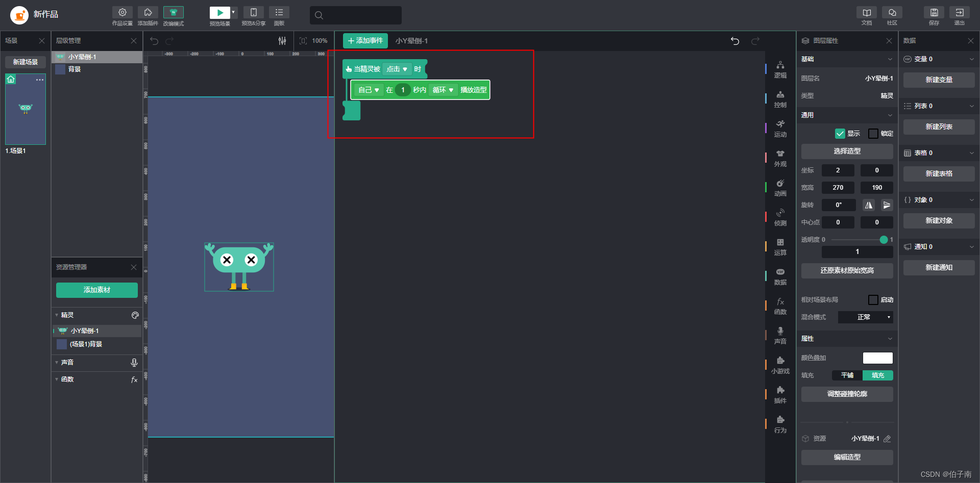
Task: Open 声音 sound block category
Action: coord(780,336)
